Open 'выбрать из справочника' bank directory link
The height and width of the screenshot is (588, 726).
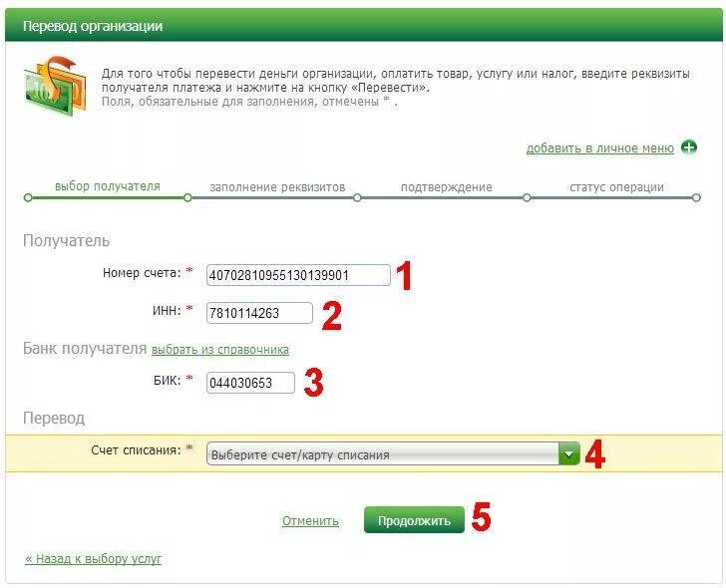220,349
